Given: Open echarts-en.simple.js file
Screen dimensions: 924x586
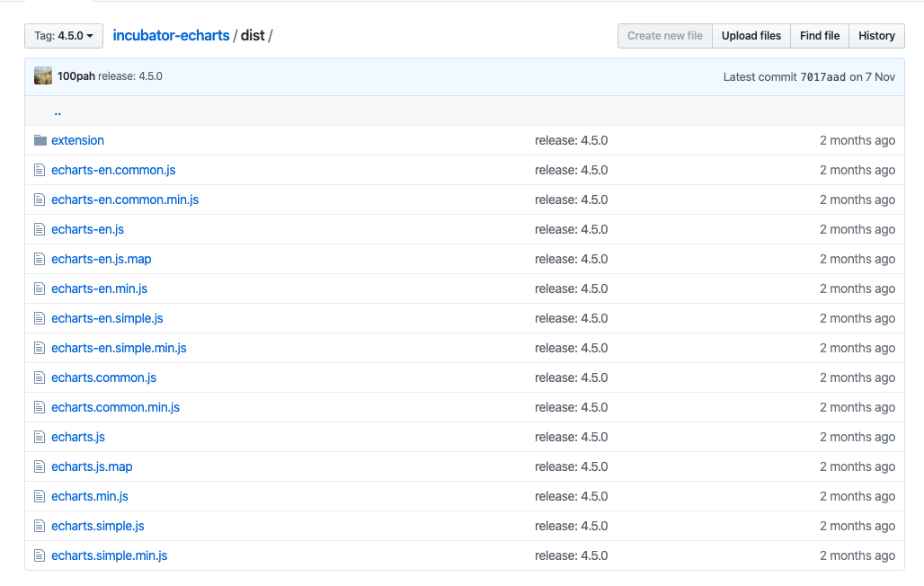Looking at the screenshot, I should pos(107,318).
